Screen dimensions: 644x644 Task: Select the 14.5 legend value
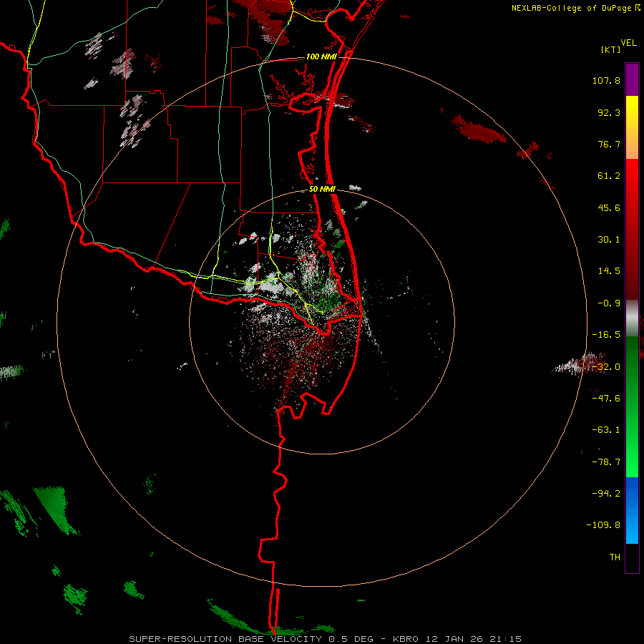click(609, 271)
